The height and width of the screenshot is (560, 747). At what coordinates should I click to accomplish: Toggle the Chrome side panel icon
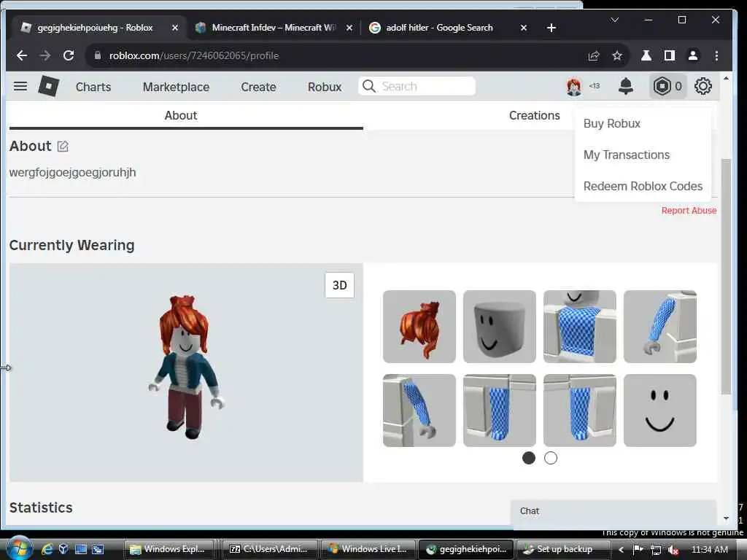tap(670, 55)
